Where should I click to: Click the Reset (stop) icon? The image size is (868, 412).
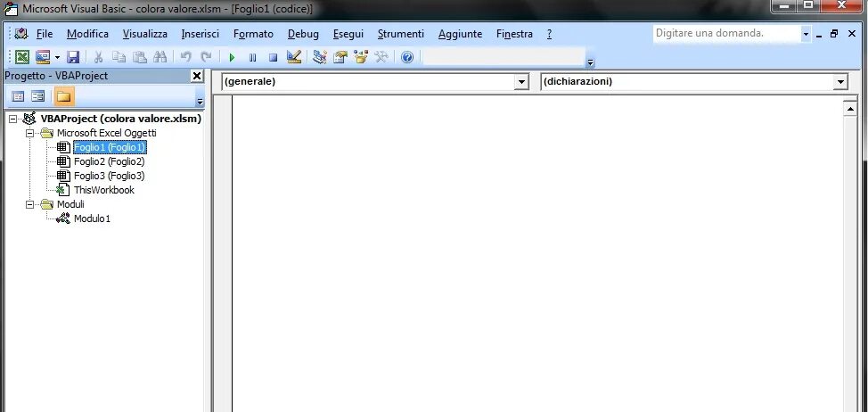tap(273, 57)
